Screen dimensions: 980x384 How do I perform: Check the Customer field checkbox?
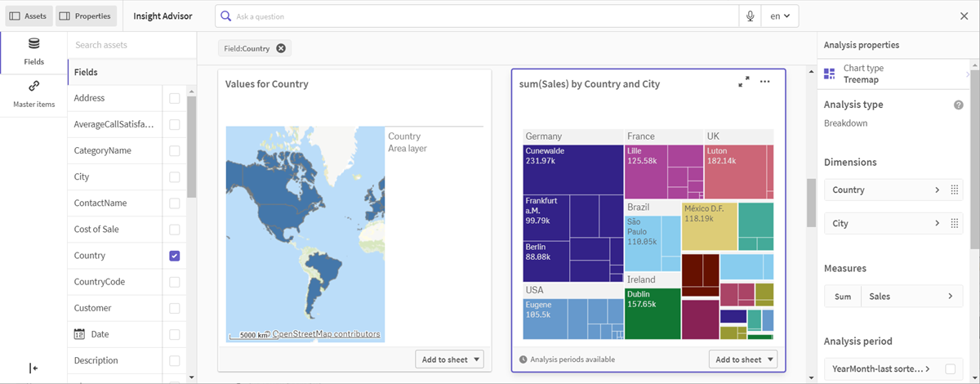(175, 308)
